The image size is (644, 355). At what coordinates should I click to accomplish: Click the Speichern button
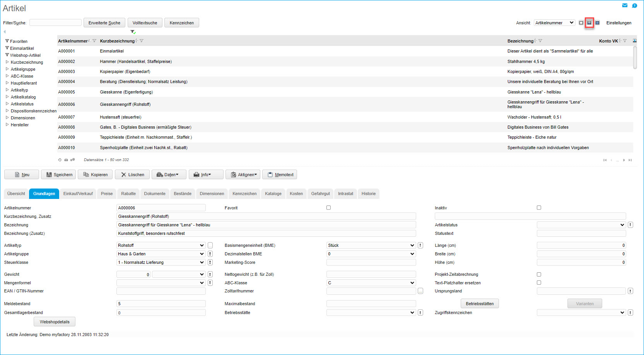tap(58, 175)
